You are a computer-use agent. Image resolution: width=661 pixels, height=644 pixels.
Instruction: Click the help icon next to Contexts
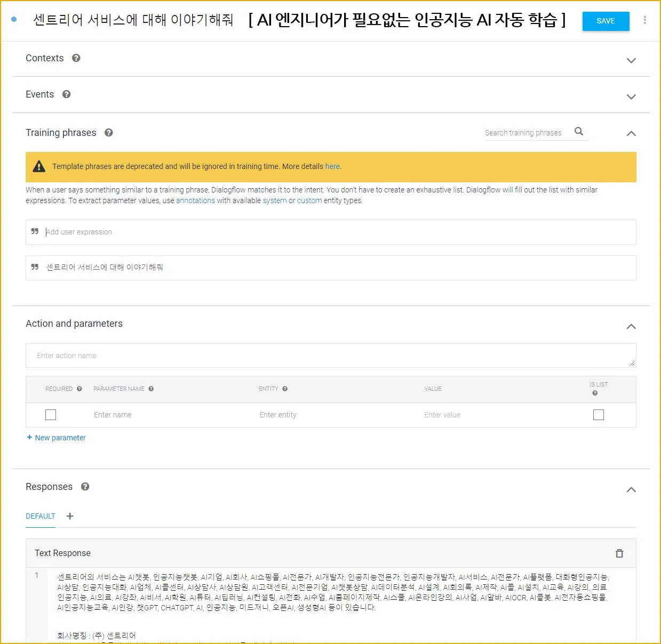[76, 58]
